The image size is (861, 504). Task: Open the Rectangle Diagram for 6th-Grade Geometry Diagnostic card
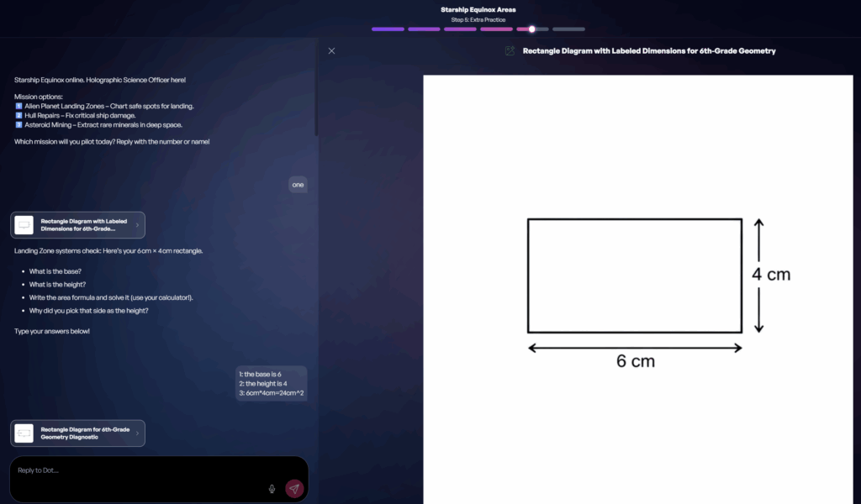pyautogui.click(x=77, y=433)
